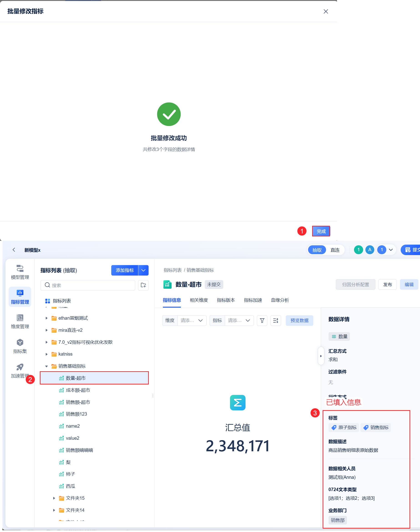Click the 提交 button

[x=410, y=250]
